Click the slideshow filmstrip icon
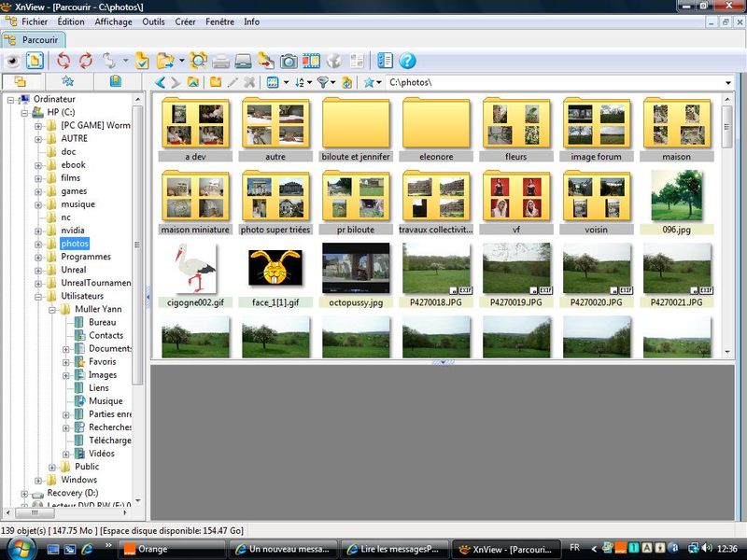Screen dimensions: 747x560 pyautogui.click(x=311, y=61)
